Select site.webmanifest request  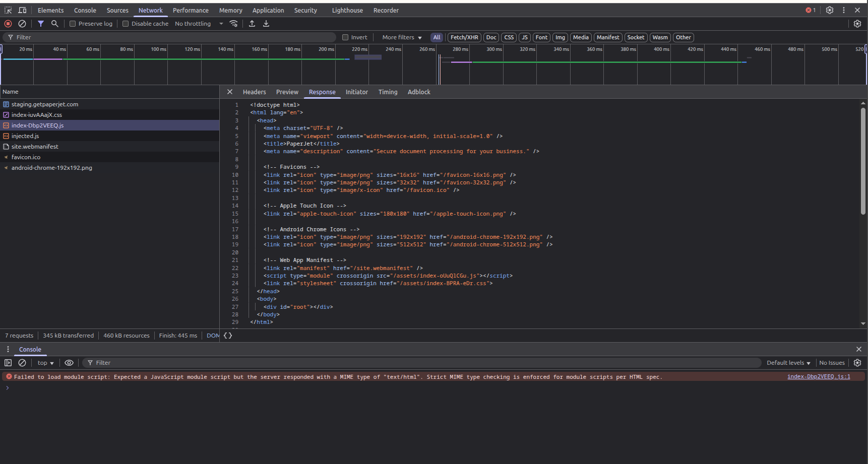coord(109,147)
